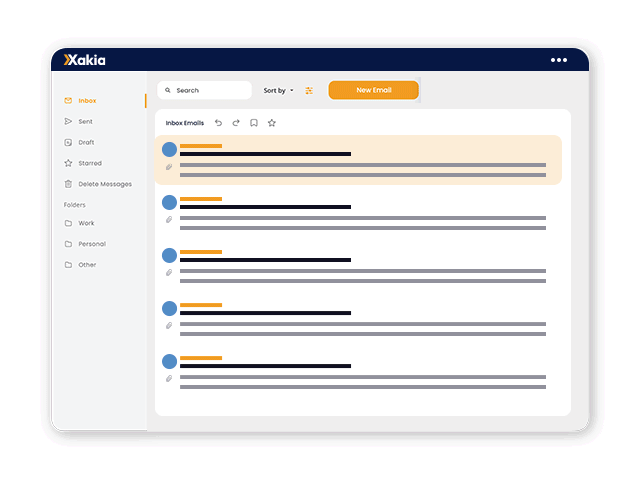Open Delete Messages in sidebar
The image size is (640, 480).
(105, 184)
